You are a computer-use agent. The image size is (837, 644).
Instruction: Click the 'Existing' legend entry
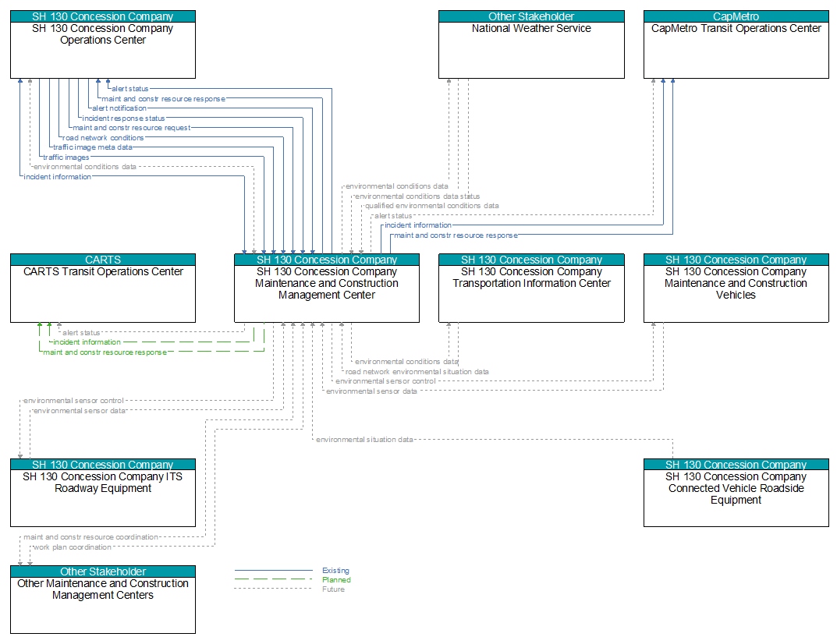point(335,571)
